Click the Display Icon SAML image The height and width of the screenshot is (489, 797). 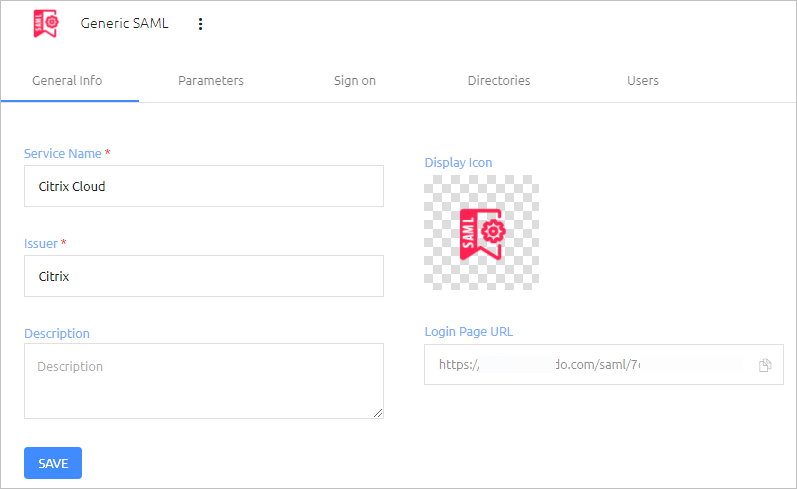481,233
